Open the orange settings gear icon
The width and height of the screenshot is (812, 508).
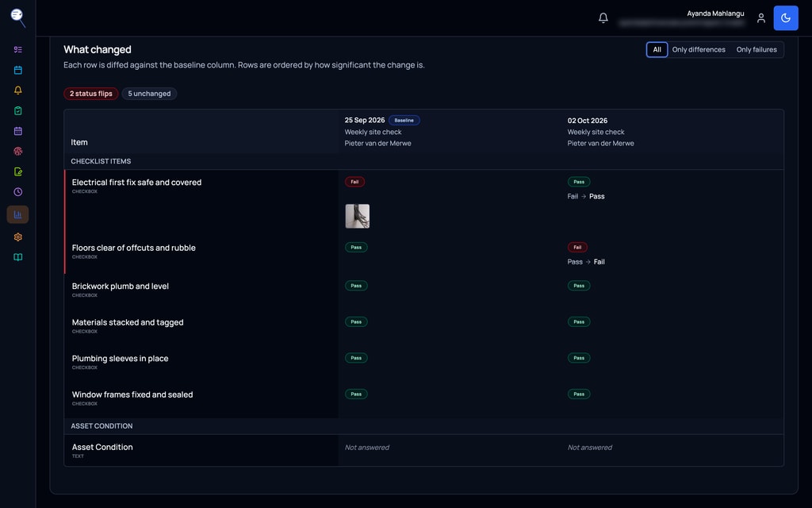click(18, 237)
